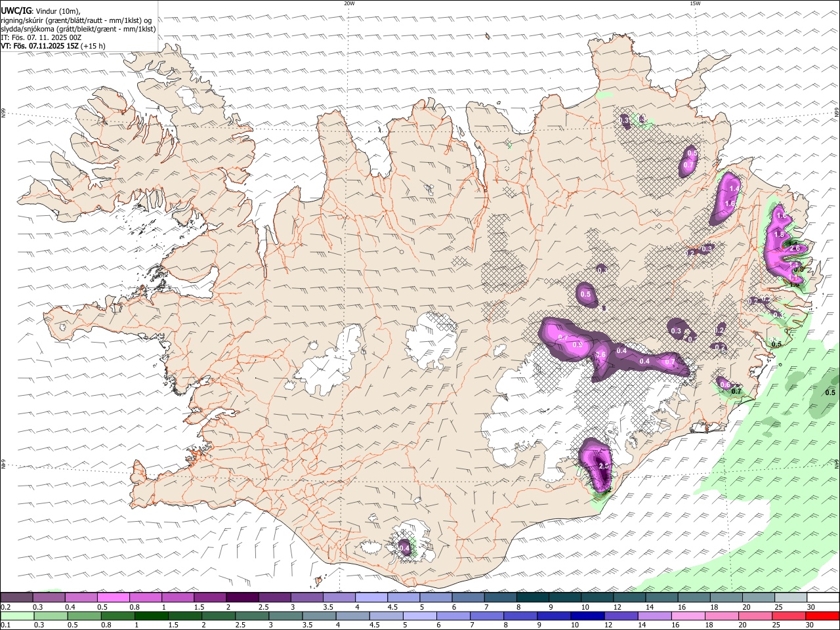Select lower legend green swatch between 0.8 and 1

coord(117,616)
